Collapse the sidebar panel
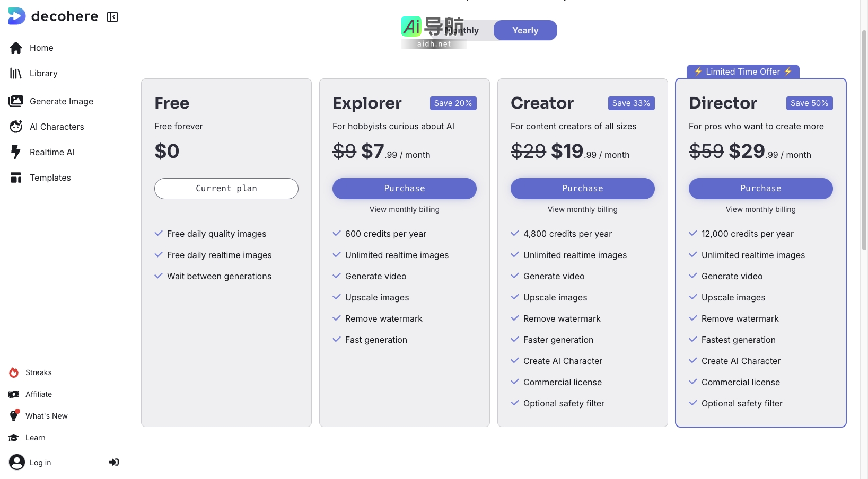 point(112,17)
